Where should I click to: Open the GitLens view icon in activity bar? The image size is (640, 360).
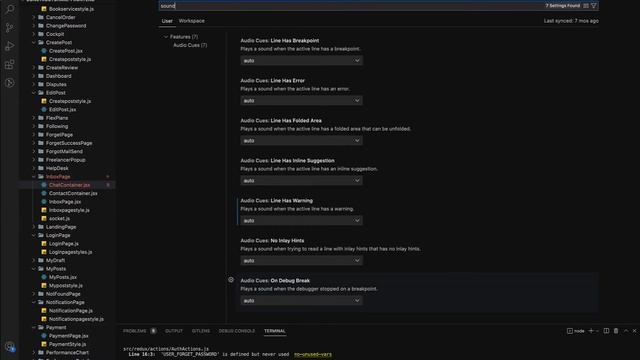pos(9,83)
